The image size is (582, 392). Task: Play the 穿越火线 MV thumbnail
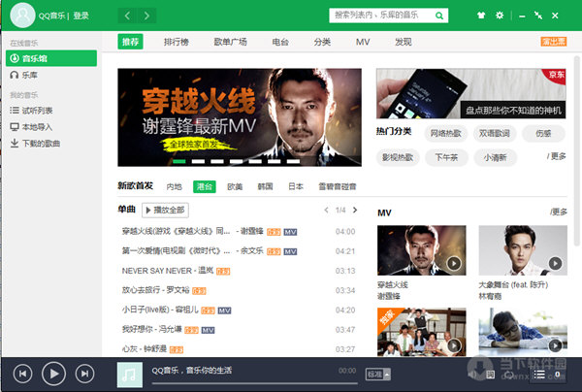422,250
